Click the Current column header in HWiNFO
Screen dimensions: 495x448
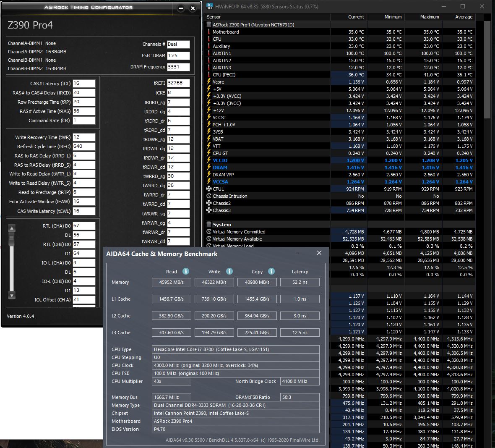[x=349, y=17]
